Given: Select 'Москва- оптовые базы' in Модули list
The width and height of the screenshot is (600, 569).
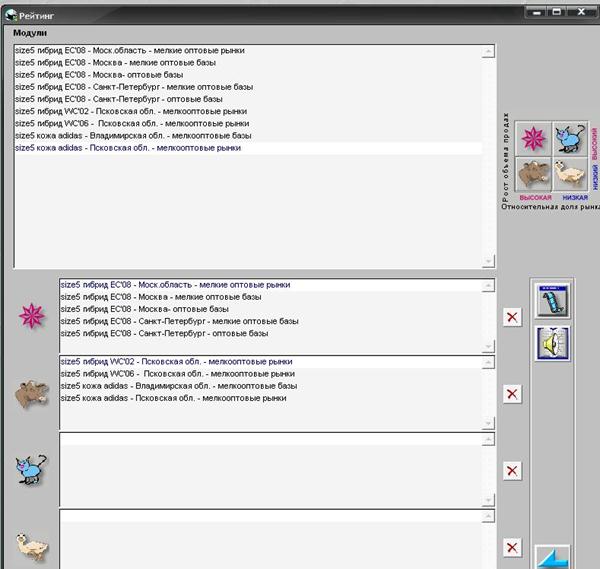Looking at the screenshot, I should coord(248,75).
